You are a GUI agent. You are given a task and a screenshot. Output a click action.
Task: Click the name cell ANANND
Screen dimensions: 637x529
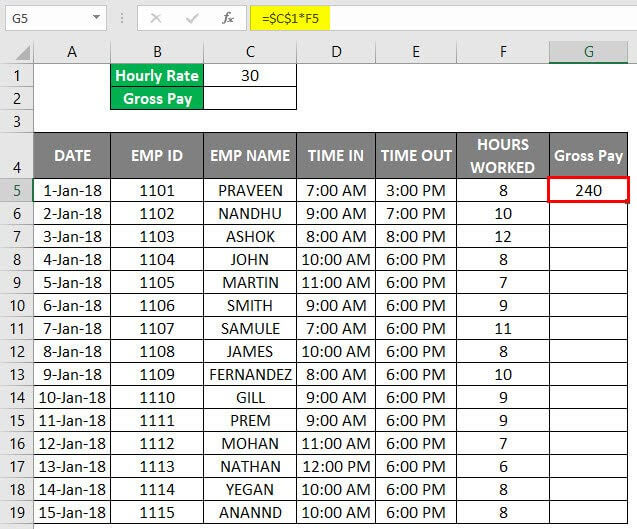(x=250, y=512)
